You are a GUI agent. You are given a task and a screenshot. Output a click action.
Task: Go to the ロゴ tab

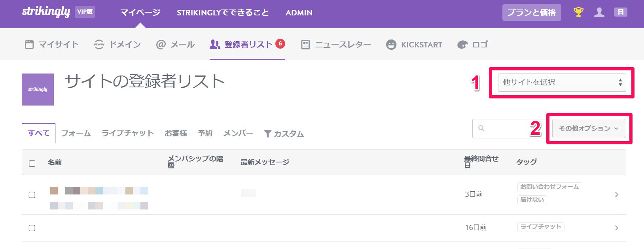pos(473,45)
